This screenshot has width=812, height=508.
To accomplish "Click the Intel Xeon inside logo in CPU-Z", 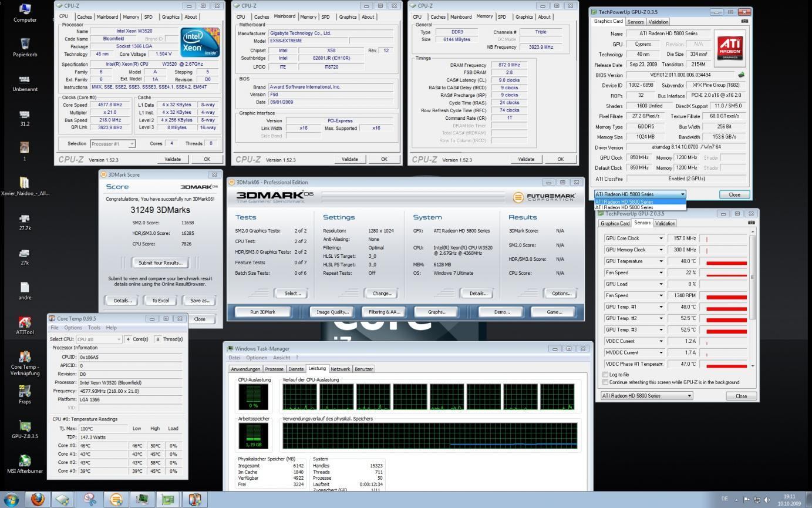I will pyautogui.click(x=200, y=42).
